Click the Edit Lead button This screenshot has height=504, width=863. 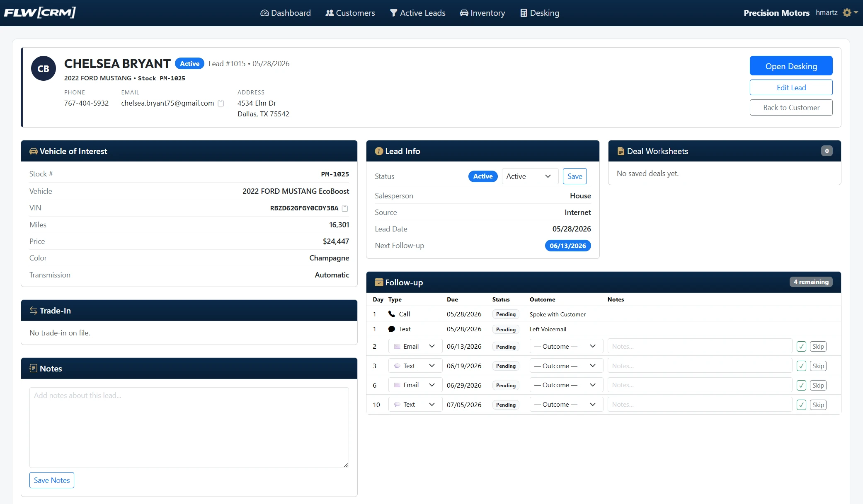[791, 87]
